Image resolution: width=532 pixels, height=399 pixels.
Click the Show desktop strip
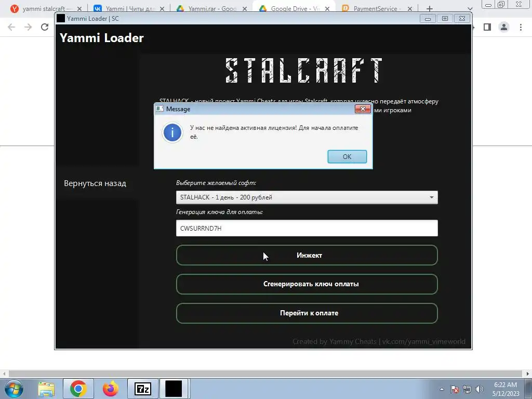pyautogui.click(x=528, y=389)
